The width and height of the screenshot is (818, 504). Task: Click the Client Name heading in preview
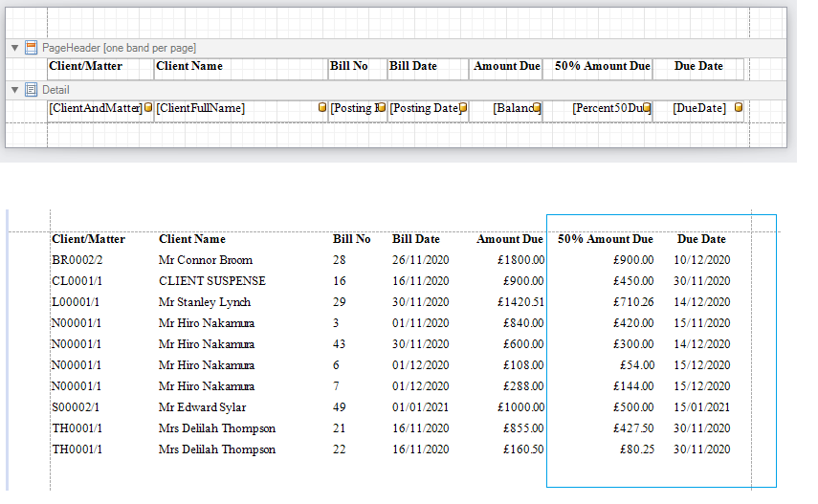coord(192,239)
